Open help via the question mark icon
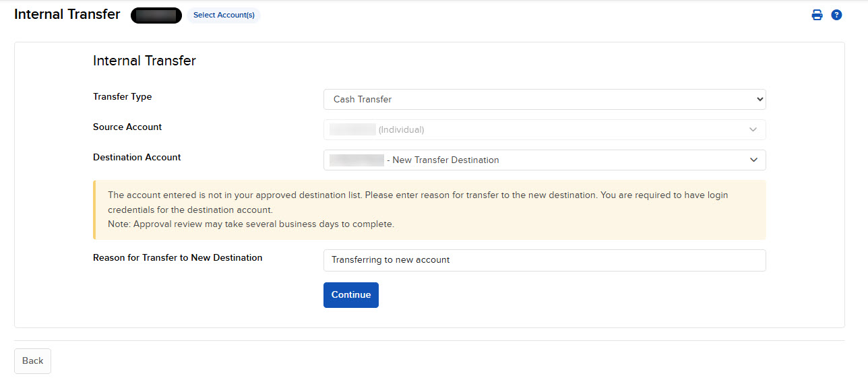The image size is (868, 380). [x=836, y=15]
